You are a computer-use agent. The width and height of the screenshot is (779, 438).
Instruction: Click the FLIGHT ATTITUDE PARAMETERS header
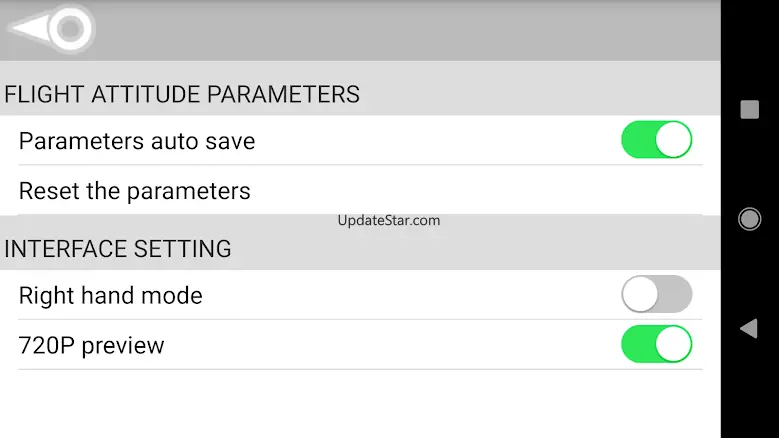pos(182,94)
